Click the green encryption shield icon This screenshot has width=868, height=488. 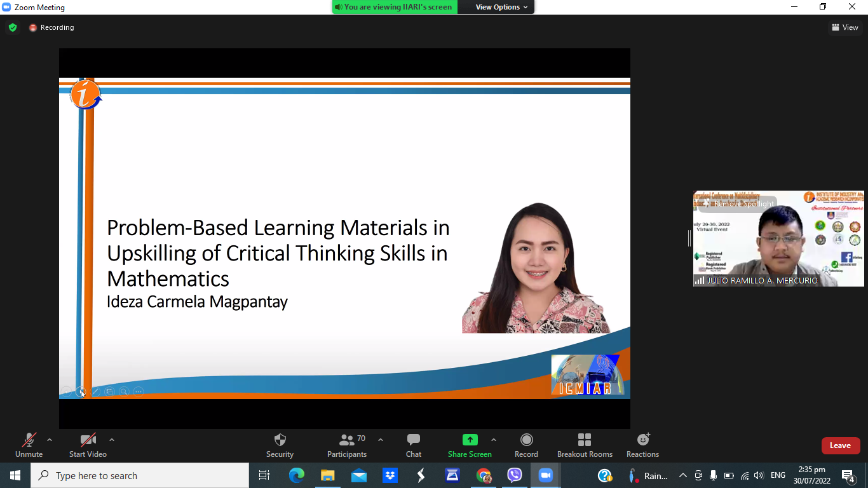13,27
